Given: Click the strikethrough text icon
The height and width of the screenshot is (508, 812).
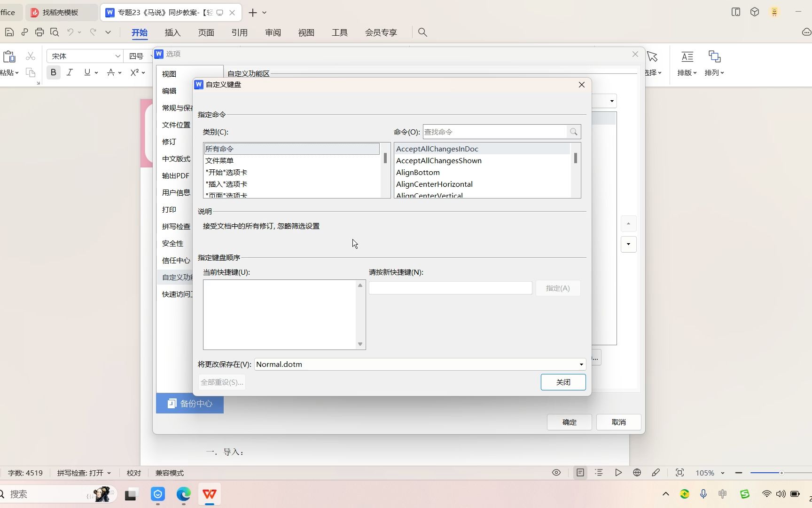Looking at the screenshot, I should (110, 72).
